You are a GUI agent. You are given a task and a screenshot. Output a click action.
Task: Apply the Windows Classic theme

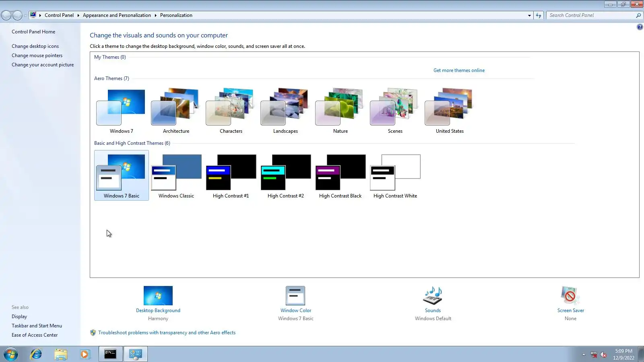pos(176,175)
